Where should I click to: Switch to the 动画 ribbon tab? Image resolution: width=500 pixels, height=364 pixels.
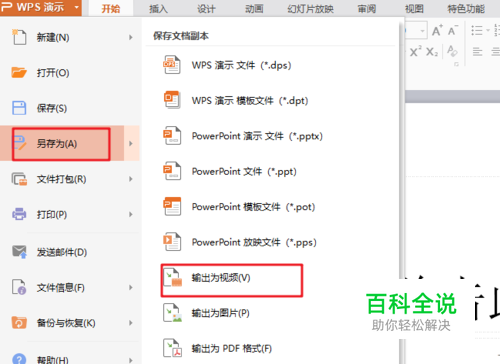click(x=254, y=8)
